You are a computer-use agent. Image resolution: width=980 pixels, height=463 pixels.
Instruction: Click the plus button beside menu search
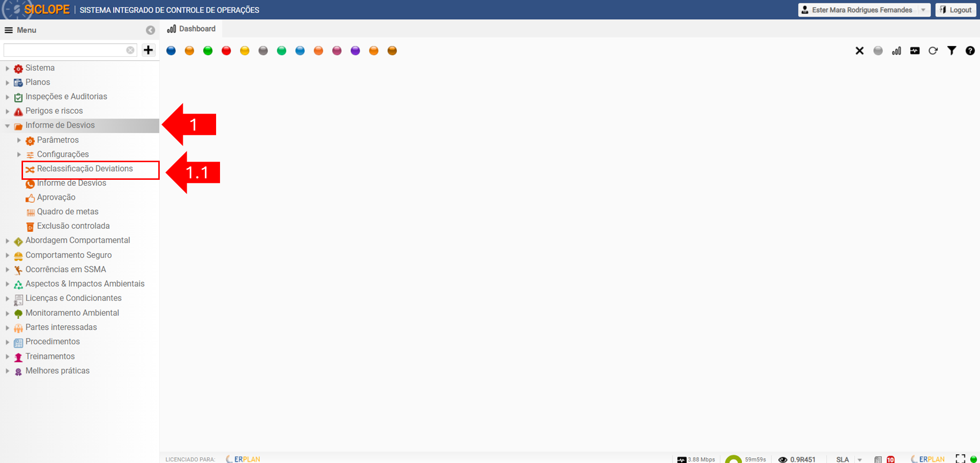148,50
